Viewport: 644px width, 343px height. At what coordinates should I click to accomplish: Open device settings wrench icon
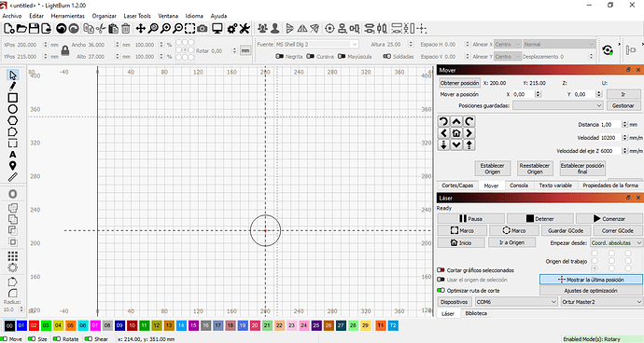coord(245,28)
